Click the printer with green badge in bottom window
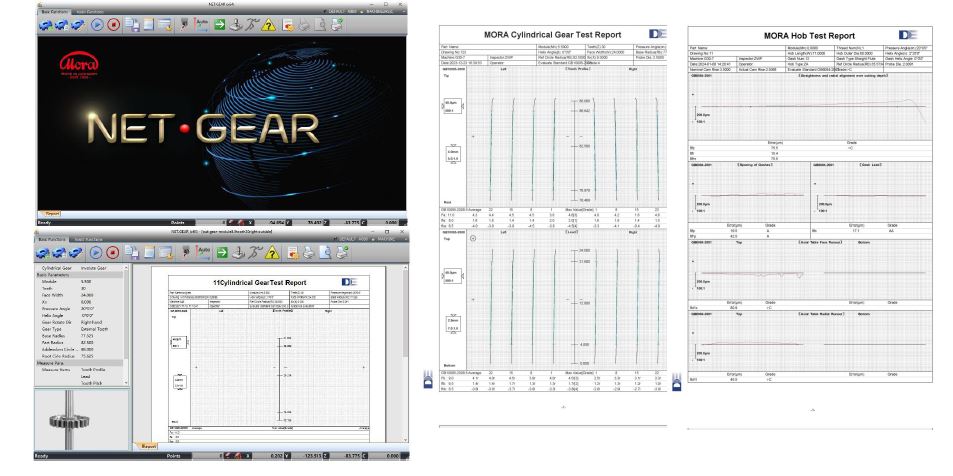The image size is (953, 476). pos(342,252)
